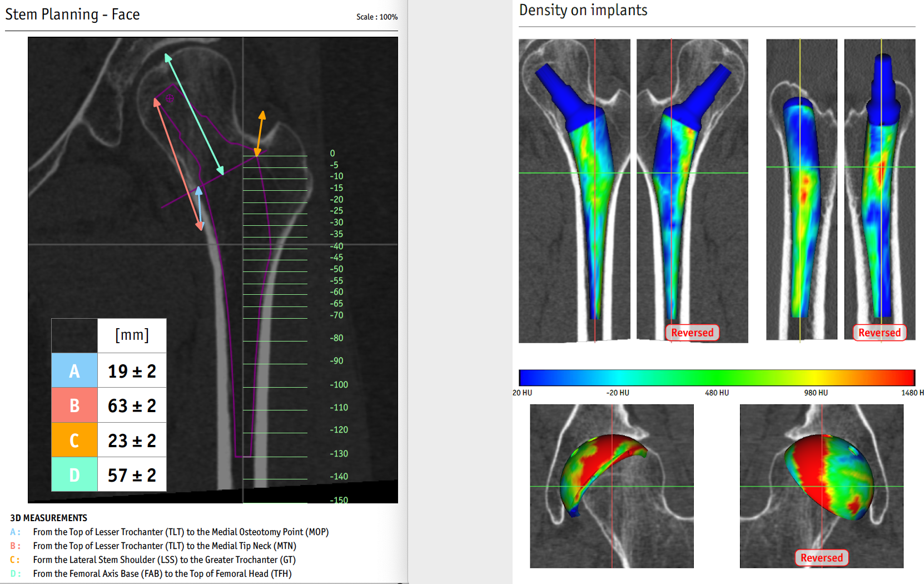Screen dimensions: 924x584
Task: Click the 'Reversed' label on frontal stem view
Action: pyautogui.click(x=692, y=333)
